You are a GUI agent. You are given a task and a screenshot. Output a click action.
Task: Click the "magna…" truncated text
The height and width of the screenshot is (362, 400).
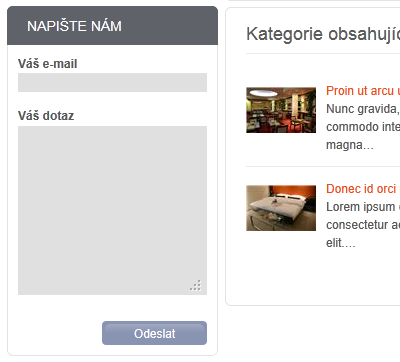pyautogui.click(x=350, y=145)
